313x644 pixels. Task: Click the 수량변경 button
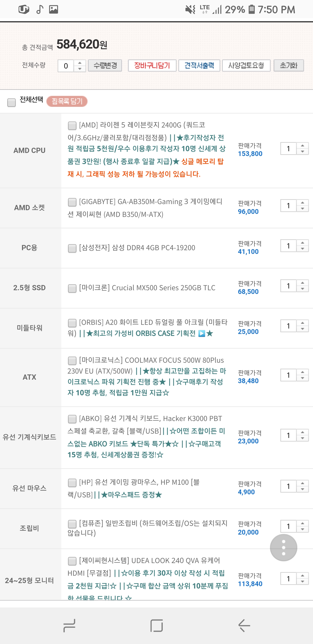105,65
